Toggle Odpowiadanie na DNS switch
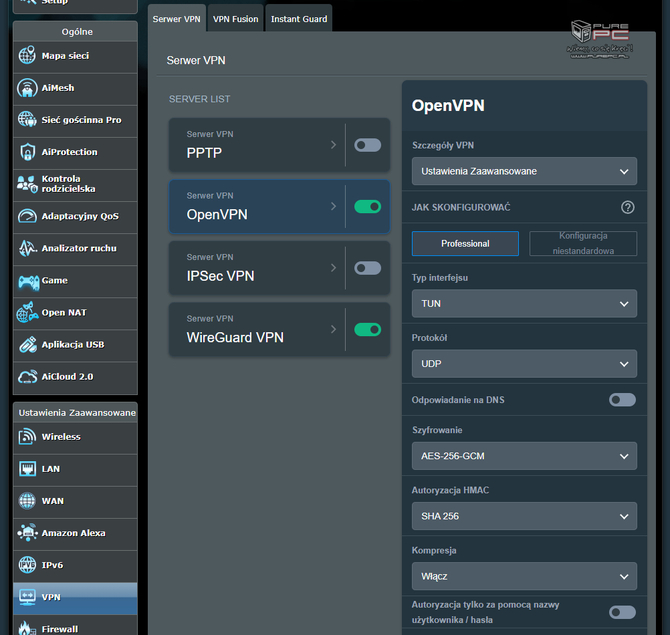Viewport: 670px width, 635px height. (622, 400)
